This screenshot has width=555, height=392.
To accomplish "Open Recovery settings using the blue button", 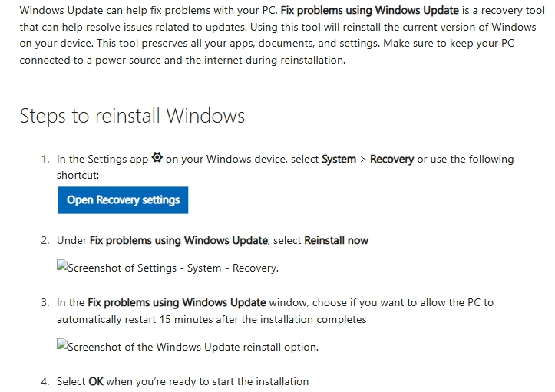I will (x=123, y=200).
